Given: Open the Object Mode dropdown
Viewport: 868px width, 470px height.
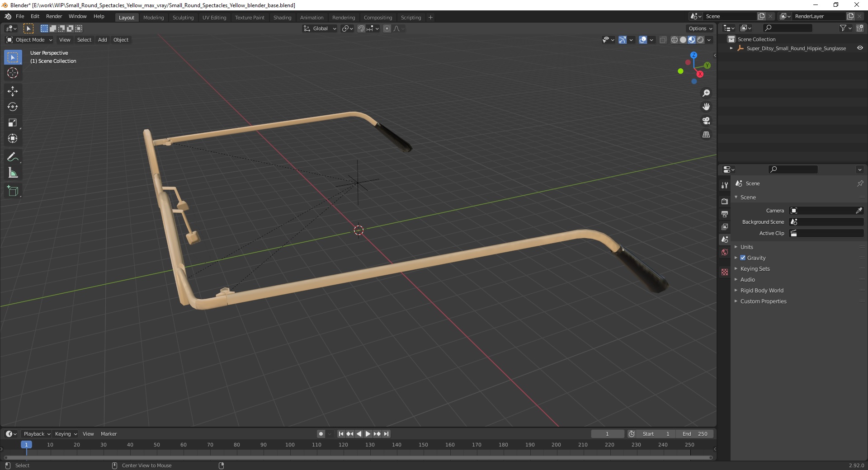Looking at the screenshot, I should 29,40.
